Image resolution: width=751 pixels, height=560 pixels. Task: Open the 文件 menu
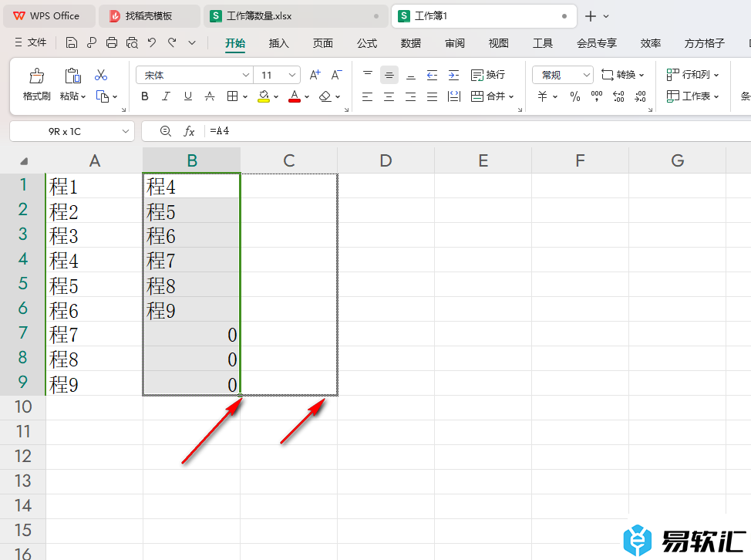31,42
